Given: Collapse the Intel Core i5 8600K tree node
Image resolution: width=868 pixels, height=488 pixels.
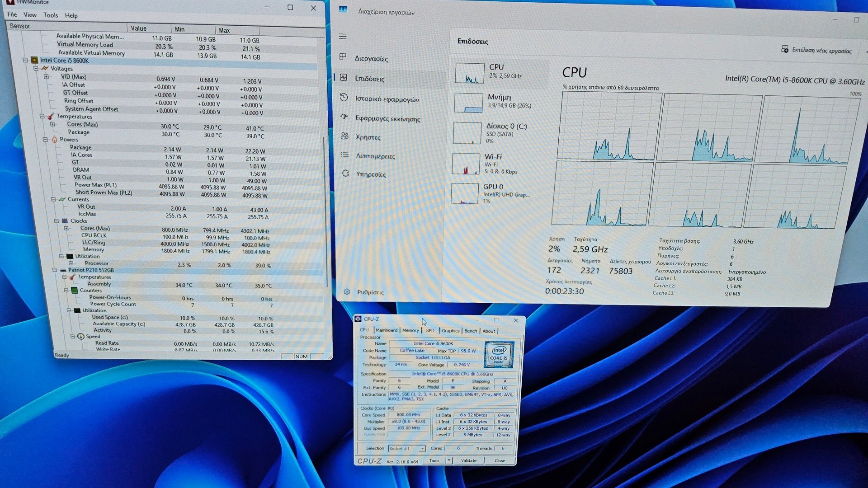Looking at the screenshot, I should coord(26,60).
